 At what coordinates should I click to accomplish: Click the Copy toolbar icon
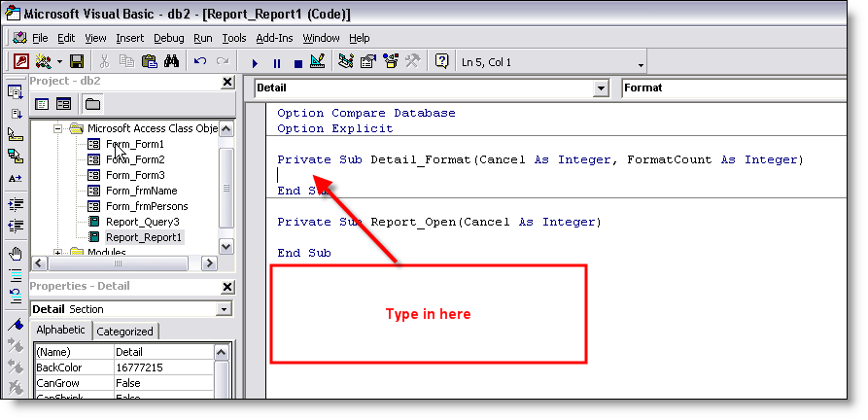(x=126, y=61)
